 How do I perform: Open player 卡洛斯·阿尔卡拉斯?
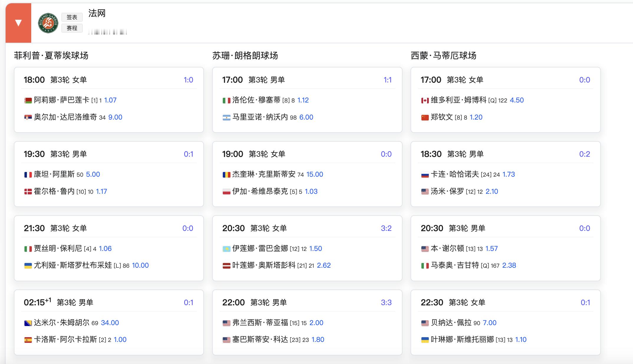pos(65,340)
